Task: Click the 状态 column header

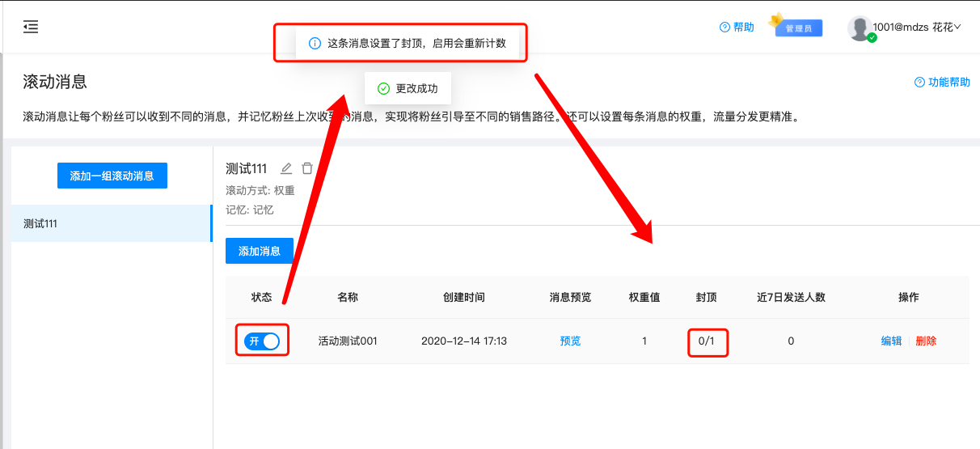Action: point(262,297)
